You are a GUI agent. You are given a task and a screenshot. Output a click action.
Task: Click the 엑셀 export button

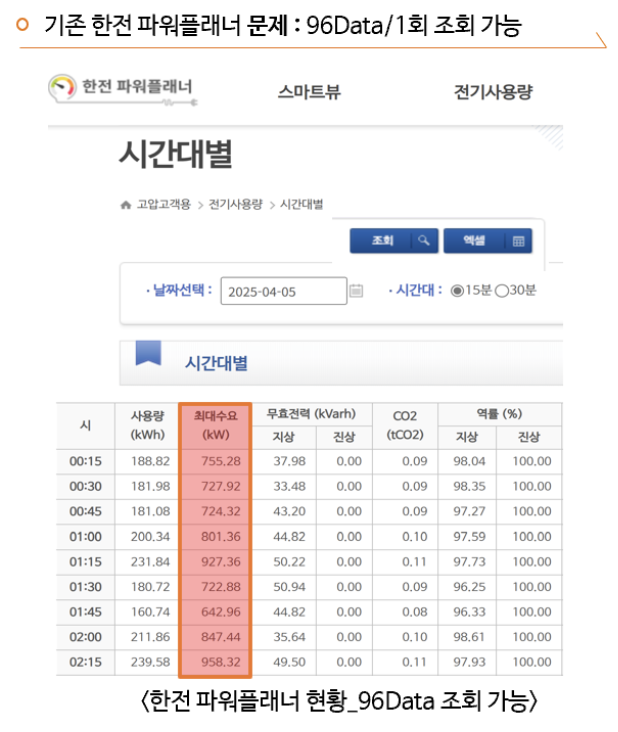click(x=487, y=240)
